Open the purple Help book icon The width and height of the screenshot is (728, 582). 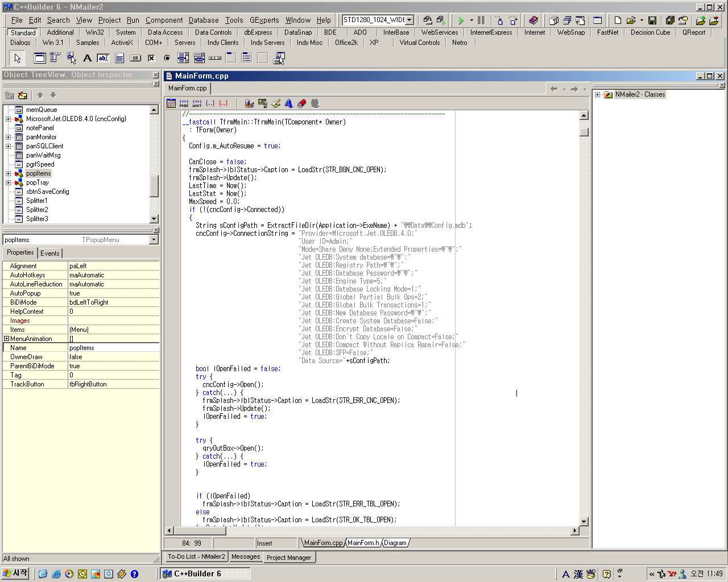point(533,20)
